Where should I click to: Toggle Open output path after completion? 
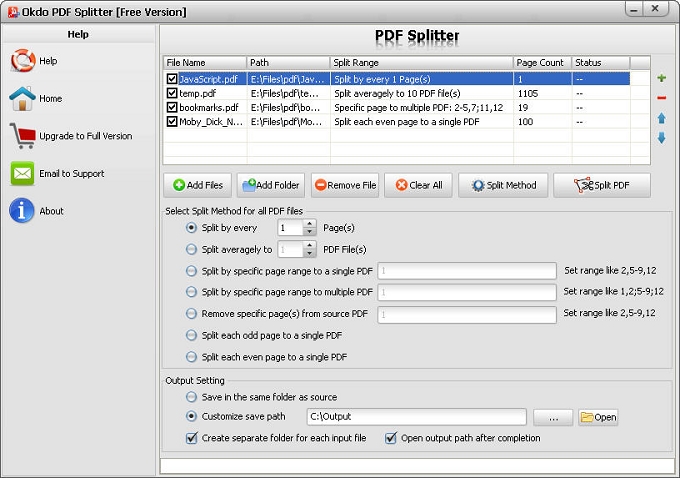click(391, 438)
